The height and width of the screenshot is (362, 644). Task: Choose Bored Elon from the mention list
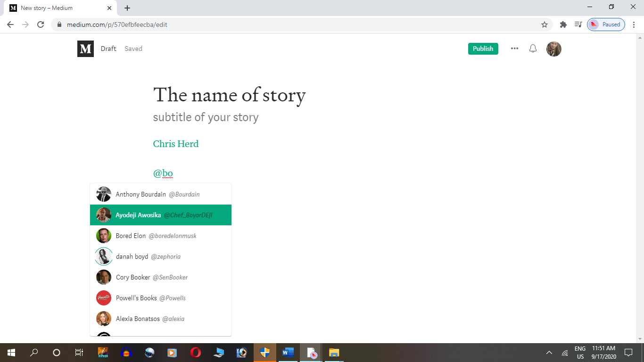[161, 236]
